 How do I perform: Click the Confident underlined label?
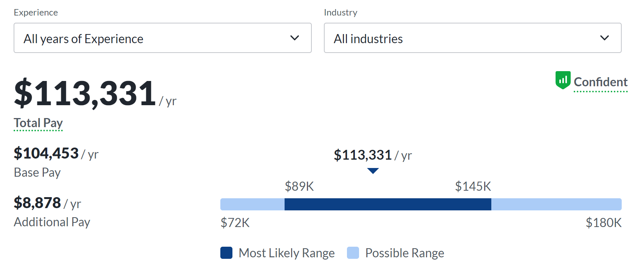point(600,82)
